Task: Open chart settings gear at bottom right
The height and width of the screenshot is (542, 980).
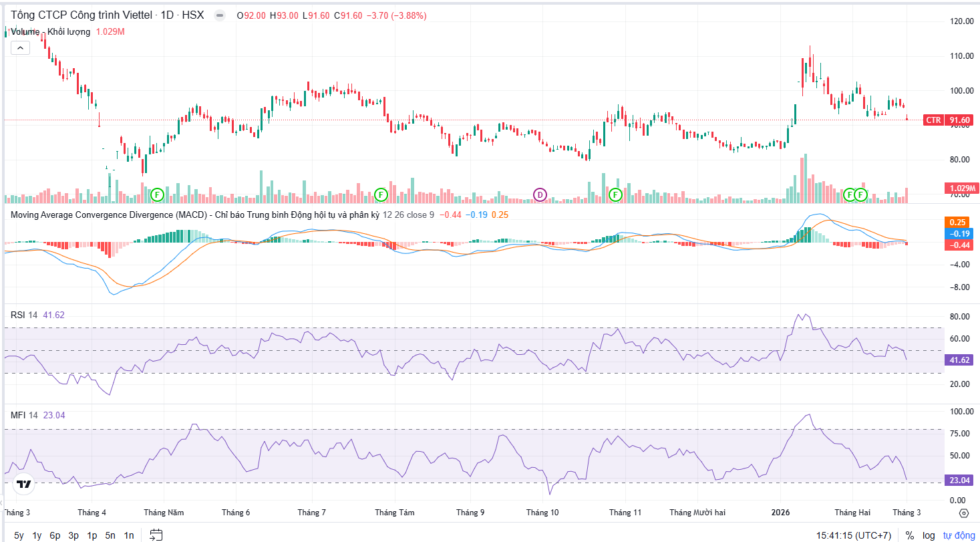Action: [x=963, y=513]
